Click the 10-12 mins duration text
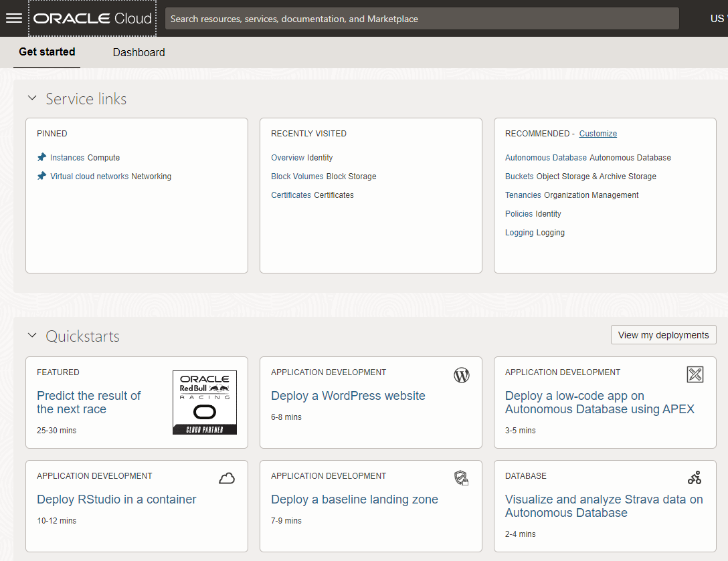This screenshot has height=561, width=728. (x=57, y=521)
